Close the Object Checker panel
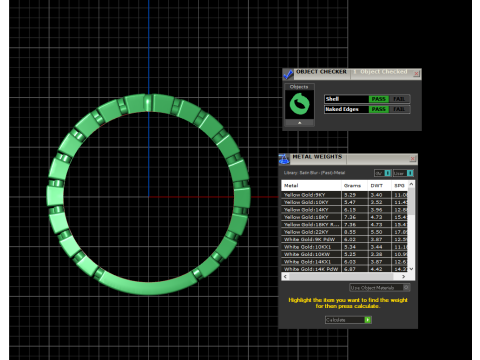480x360 pixels. point(416,73)
